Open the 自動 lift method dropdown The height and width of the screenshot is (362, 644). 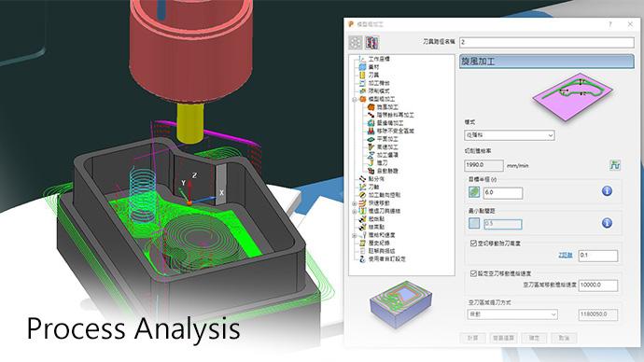pyautogui.click(x=512, y=314)
